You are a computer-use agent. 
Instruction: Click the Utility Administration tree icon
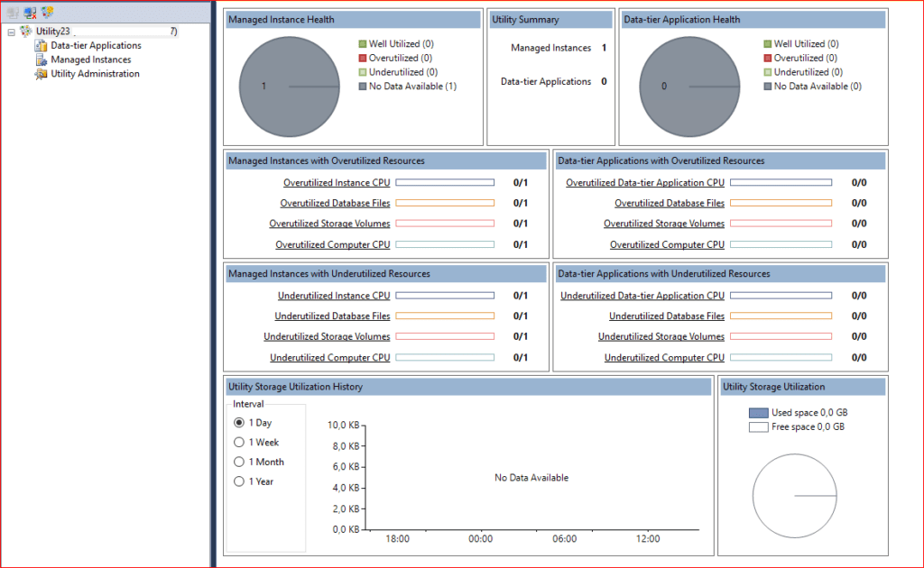click(41, 74)
